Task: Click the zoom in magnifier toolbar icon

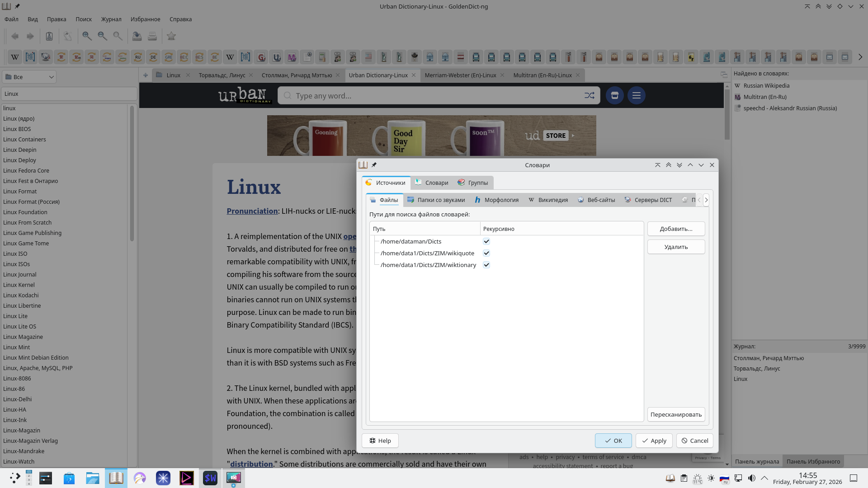Action: tap(87, 36)
